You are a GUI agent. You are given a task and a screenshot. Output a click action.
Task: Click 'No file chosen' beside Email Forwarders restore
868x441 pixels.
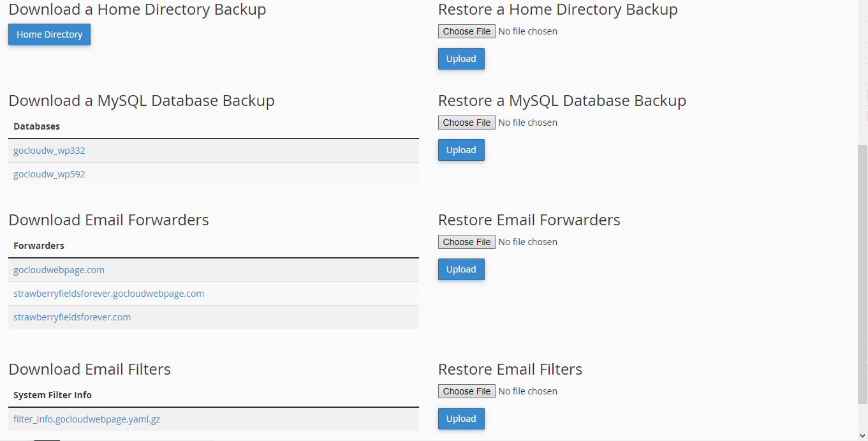528,242
